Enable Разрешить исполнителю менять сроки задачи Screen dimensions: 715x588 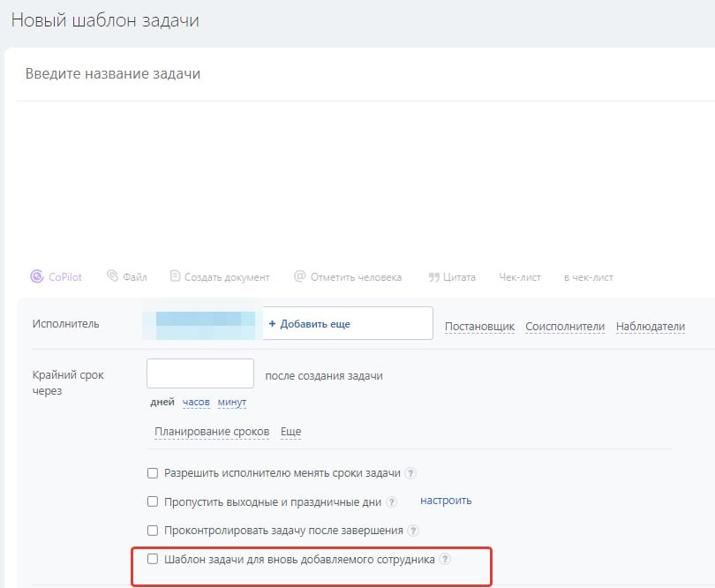tap(153, 473)
